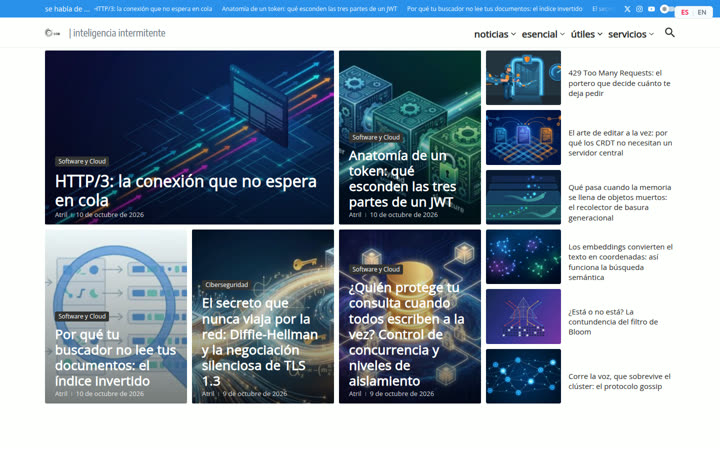The width and height of the screenshot is (720, 450).
Task: Open 'Corre la voz' gossip protocol link
Action: (x=619, y=381)
